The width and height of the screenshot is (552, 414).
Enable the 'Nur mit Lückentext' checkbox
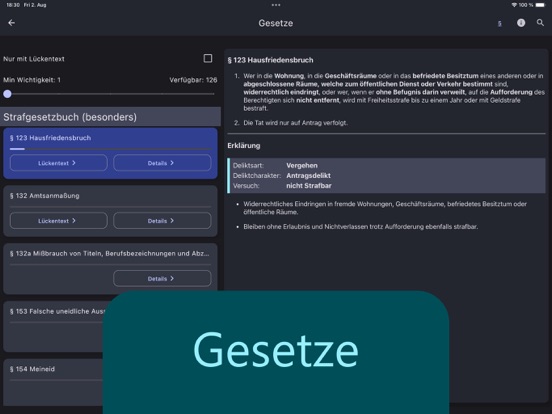208,58
